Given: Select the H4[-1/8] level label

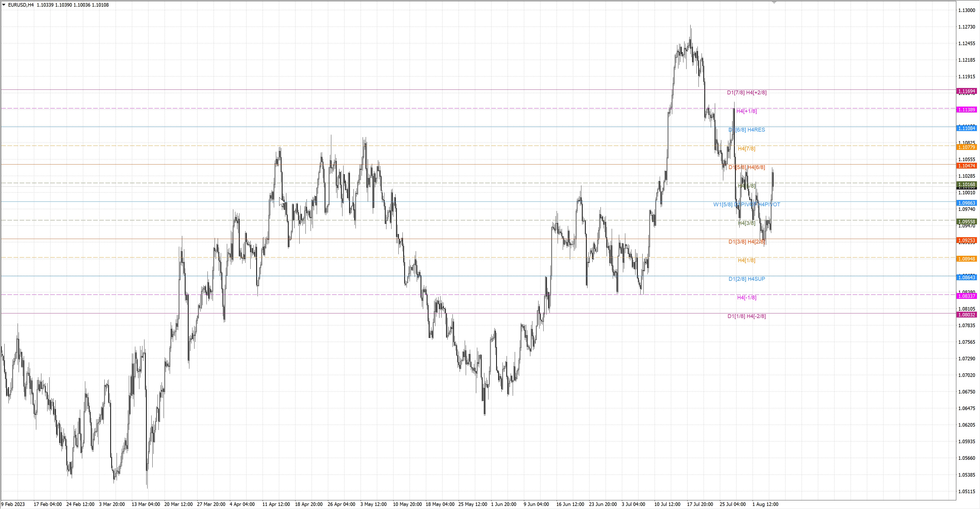Looking at the screenshot, I should coord(746,297).
